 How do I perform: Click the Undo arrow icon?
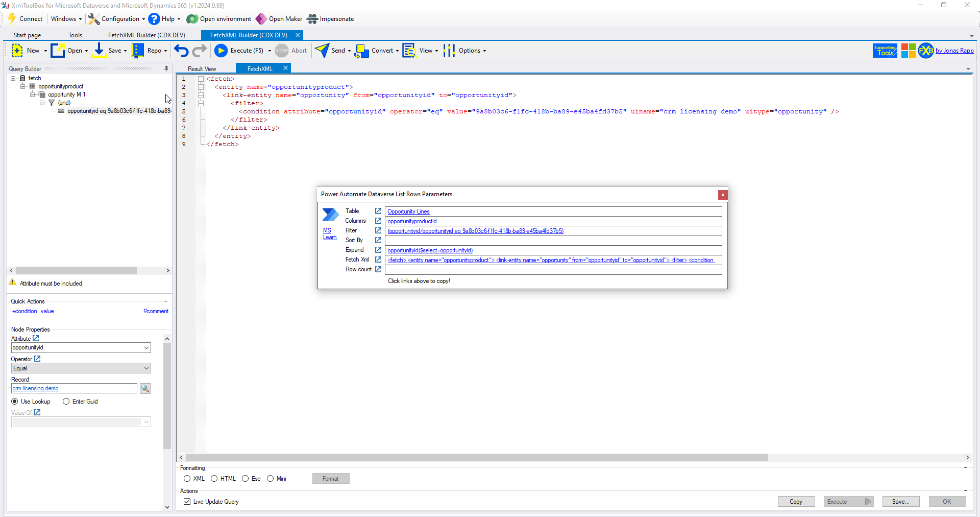(181, 51)
